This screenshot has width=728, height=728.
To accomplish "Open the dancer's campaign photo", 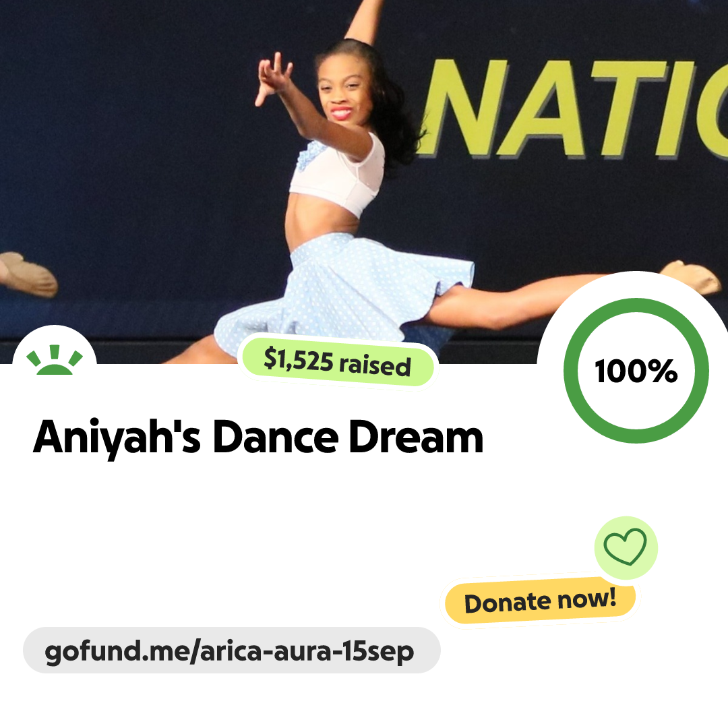I will pyautogui.click(x=364, y=181).
